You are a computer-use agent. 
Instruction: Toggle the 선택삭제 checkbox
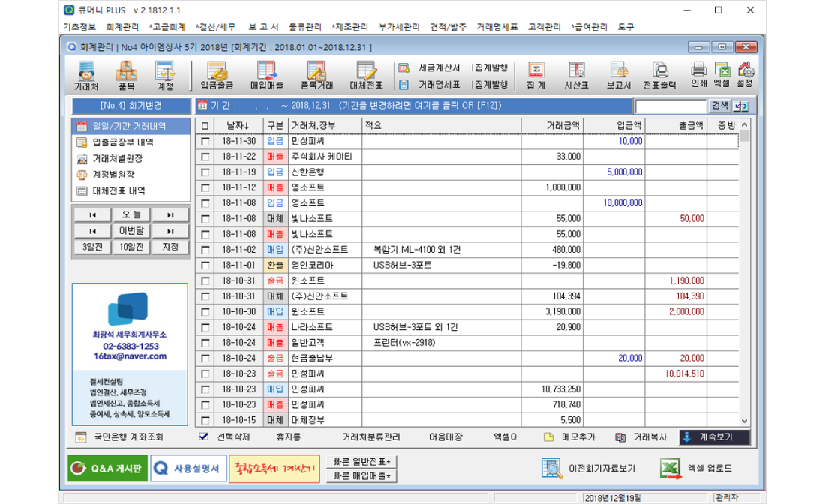coord(203,436)
